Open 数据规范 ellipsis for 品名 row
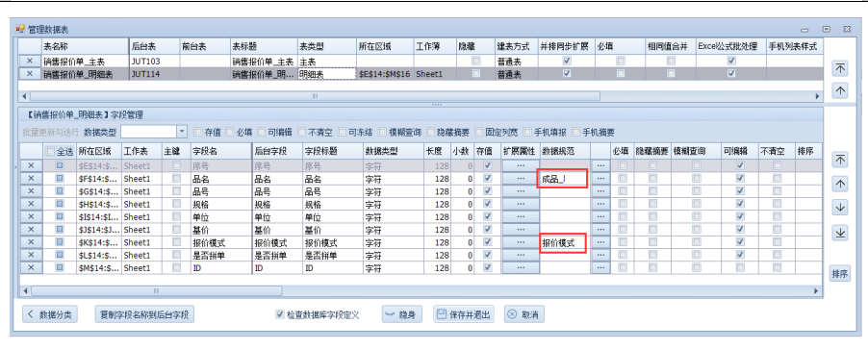 coord(600,178)
